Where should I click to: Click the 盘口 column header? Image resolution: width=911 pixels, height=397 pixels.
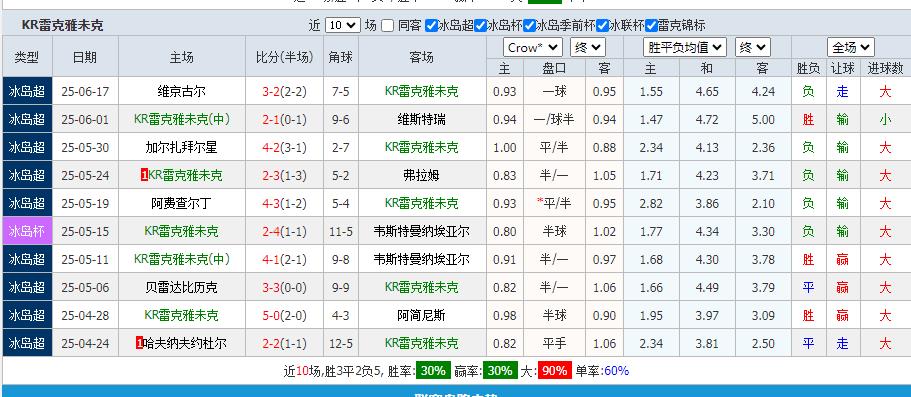point(554,68)
